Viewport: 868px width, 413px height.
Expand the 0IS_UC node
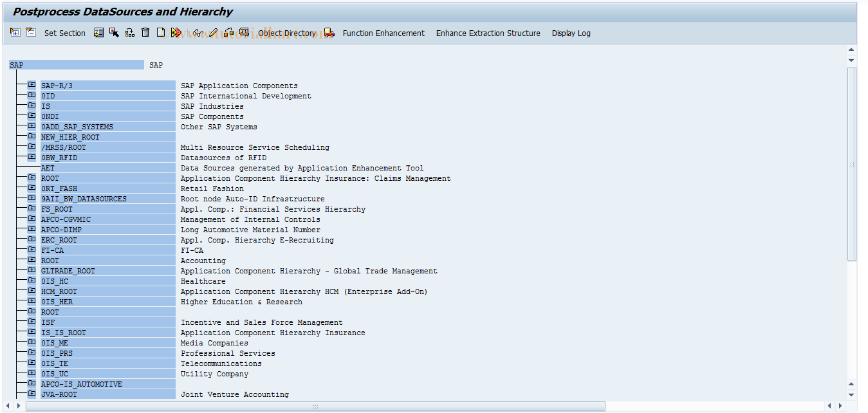pyautogui.click(x=32, y=373)
